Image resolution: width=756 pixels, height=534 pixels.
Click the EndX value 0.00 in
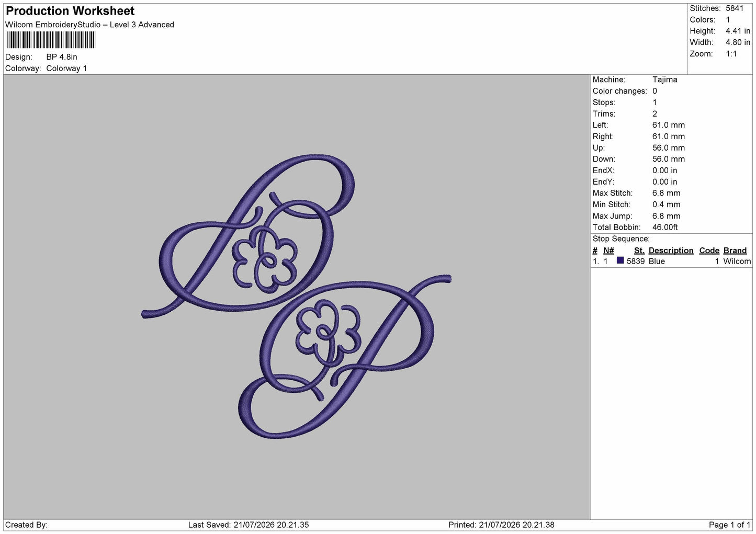coord(664,171)
